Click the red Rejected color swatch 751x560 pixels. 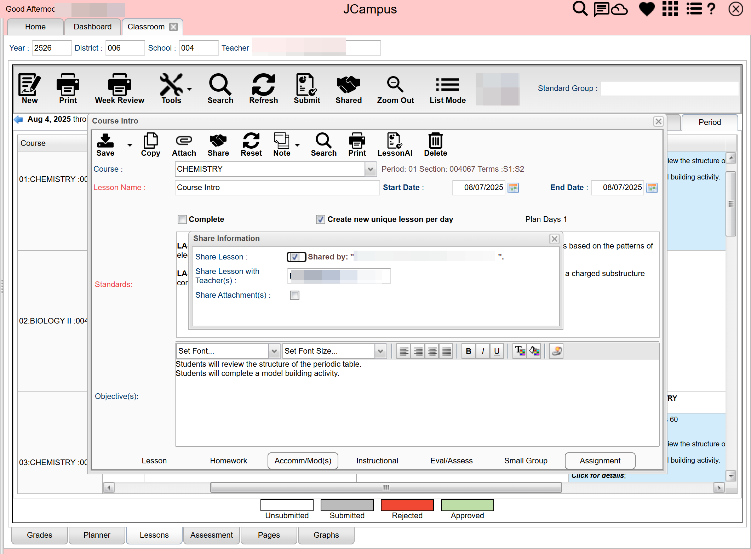[x=407, y=505]
